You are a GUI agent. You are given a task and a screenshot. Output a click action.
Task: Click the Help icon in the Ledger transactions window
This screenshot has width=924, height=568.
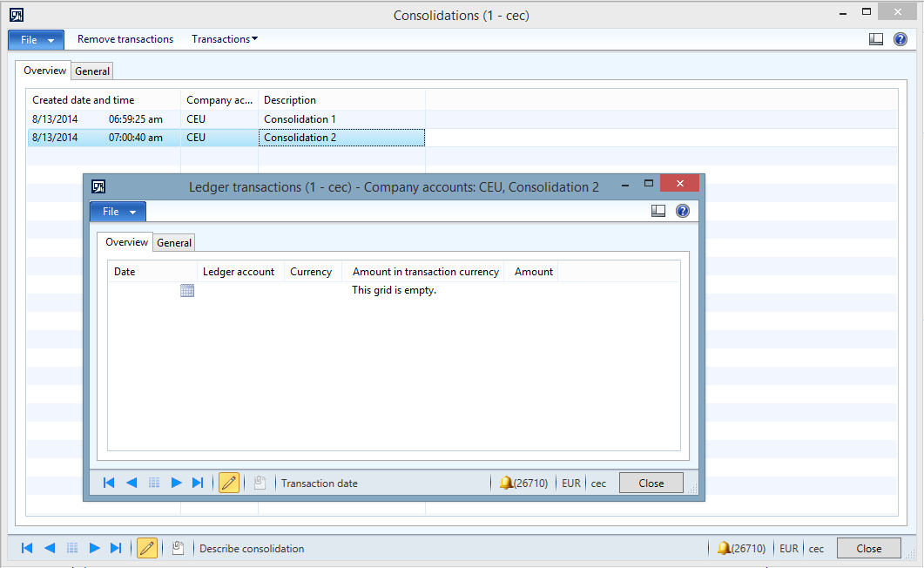683,211
